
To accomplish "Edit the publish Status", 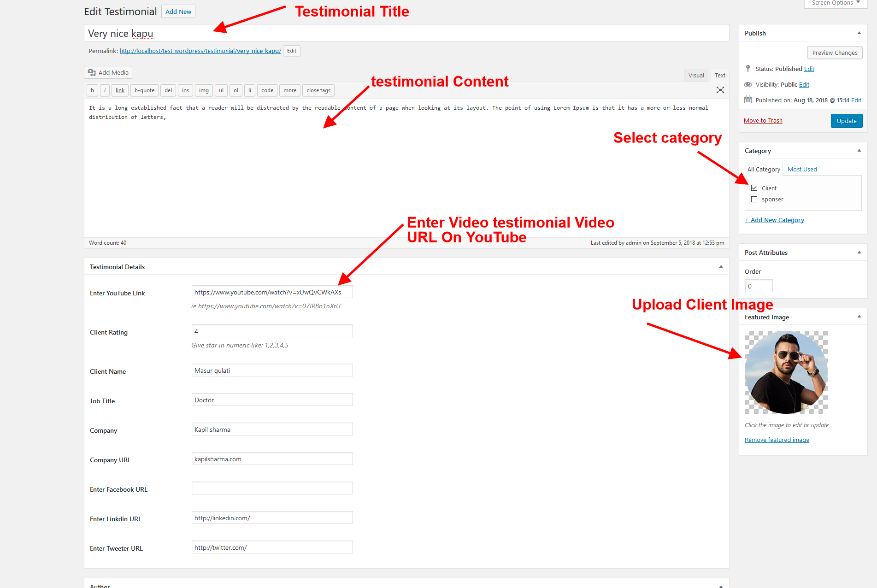I will [809, 69].
